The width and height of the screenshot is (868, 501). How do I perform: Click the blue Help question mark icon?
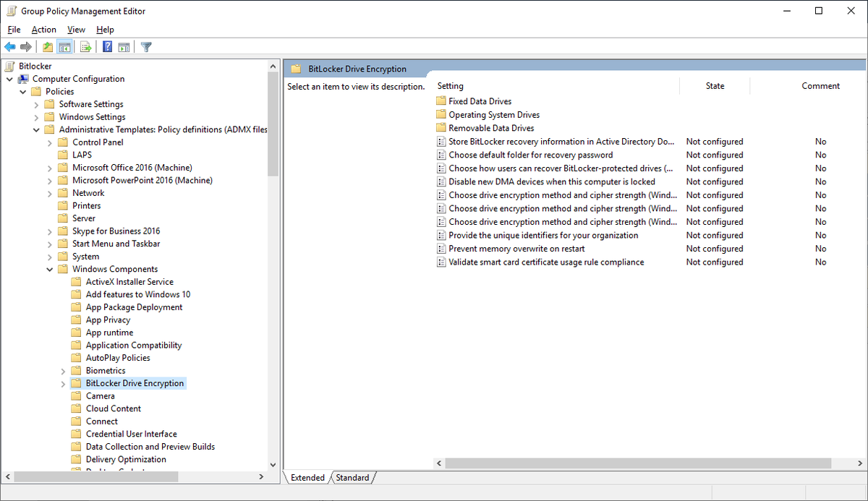click(107, 47)
